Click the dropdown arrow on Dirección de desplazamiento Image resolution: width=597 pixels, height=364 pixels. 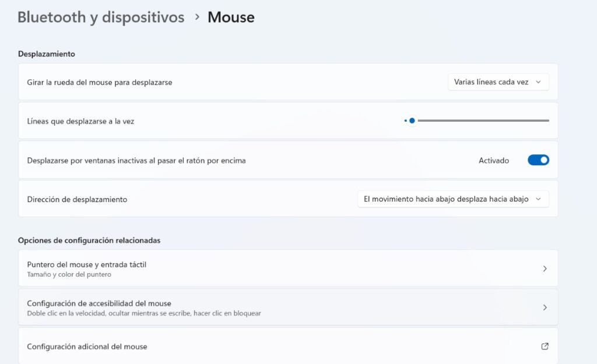(x=538, y=199)
